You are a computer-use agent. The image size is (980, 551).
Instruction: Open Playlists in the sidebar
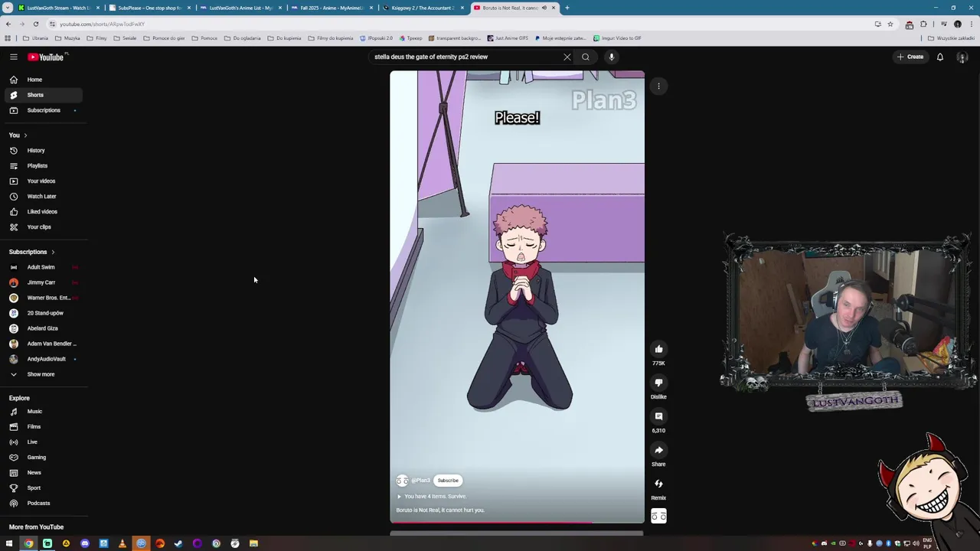point(43,166)
